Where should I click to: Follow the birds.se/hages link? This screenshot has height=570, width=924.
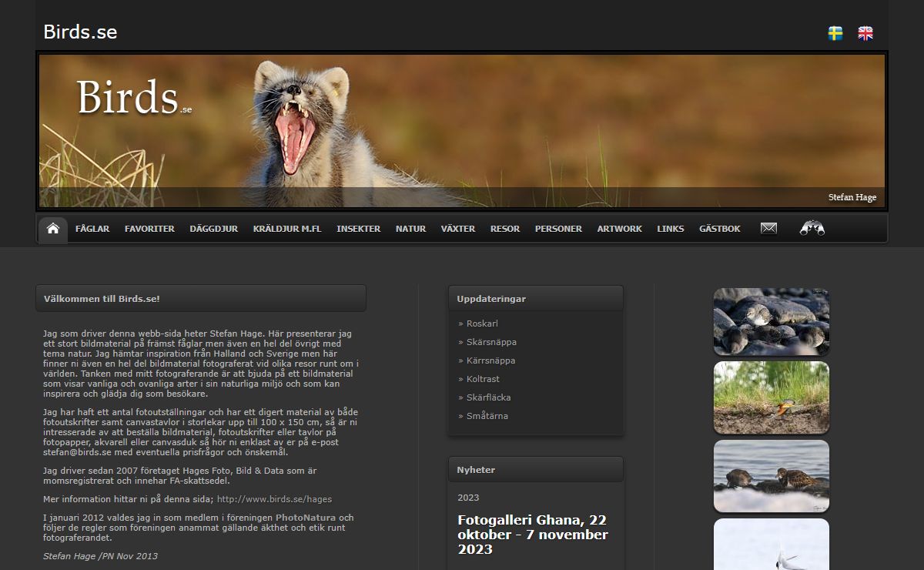274,499
